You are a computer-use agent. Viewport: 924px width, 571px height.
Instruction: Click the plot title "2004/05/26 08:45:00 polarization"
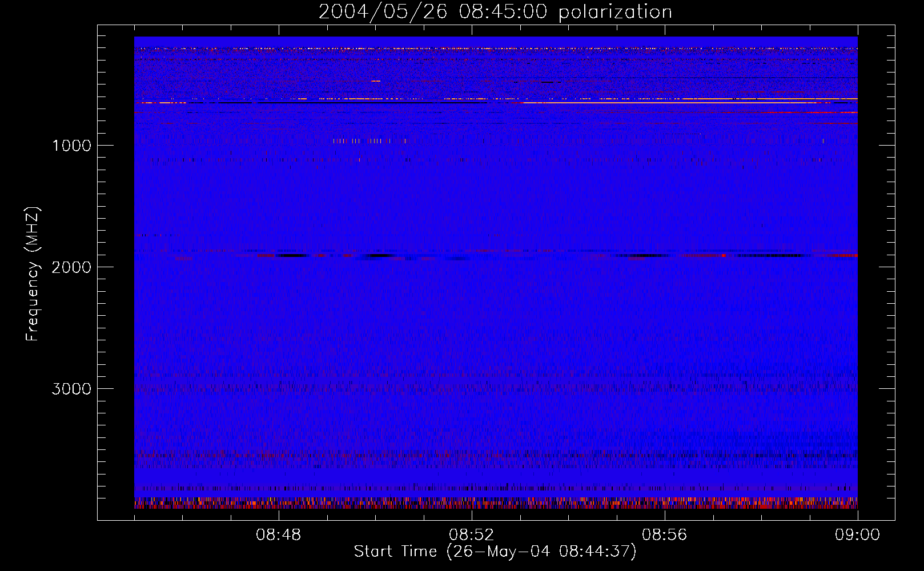(495, 12)
